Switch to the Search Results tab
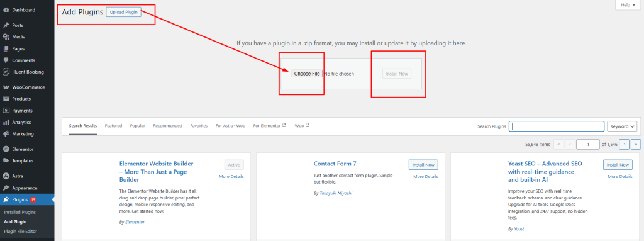Image resolution: width=644 pixels, height=241 pixels. tap(83, 126)
